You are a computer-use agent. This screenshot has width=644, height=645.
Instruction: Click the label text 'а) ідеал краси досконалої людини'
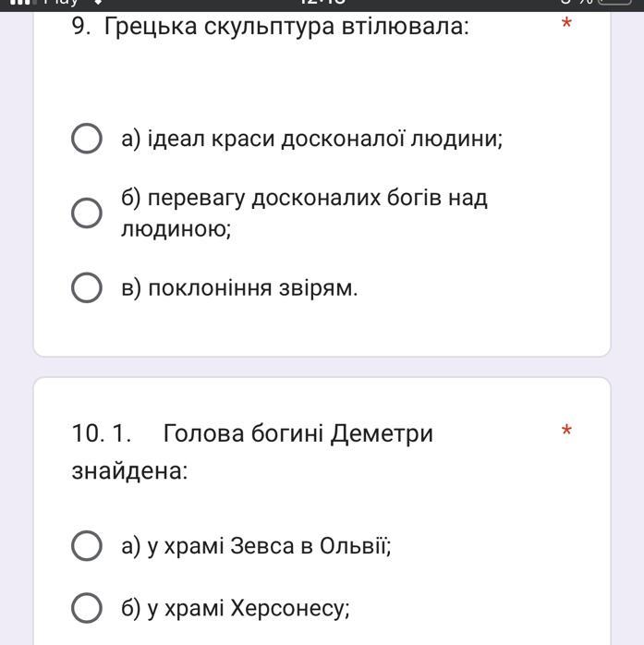311,139
